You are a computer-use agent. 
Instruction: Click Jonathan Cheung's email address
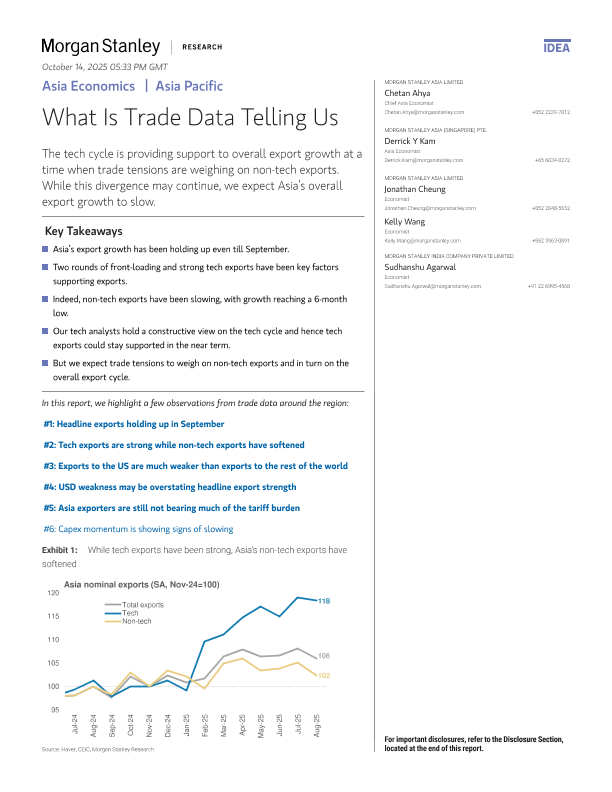coord(426,208)
